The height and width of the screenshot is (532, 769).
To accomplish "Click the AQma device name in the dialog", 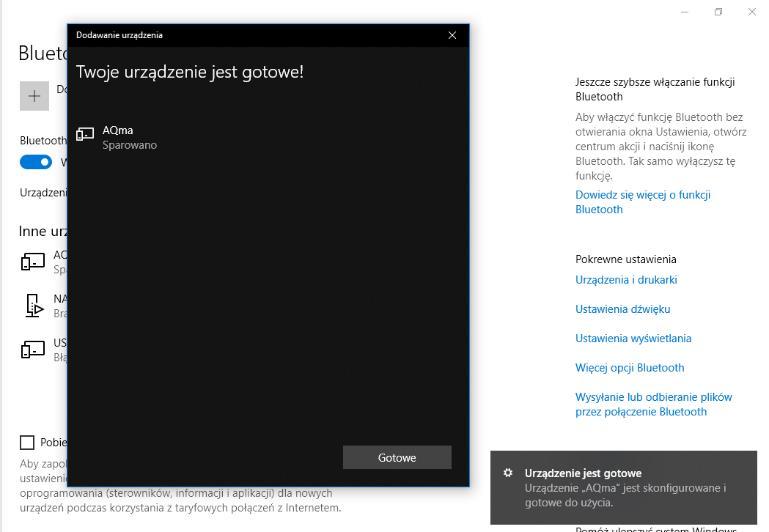I will coord(118,130).
